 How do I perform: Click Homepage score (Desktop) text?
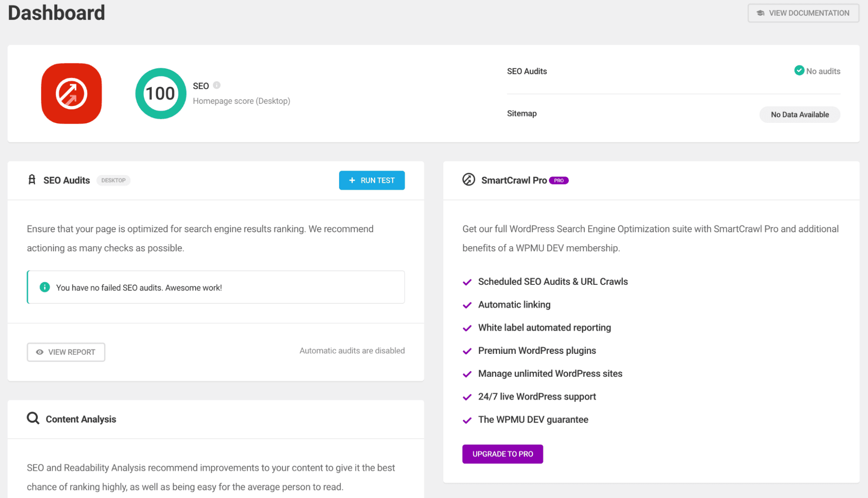[x=241, y=101]
